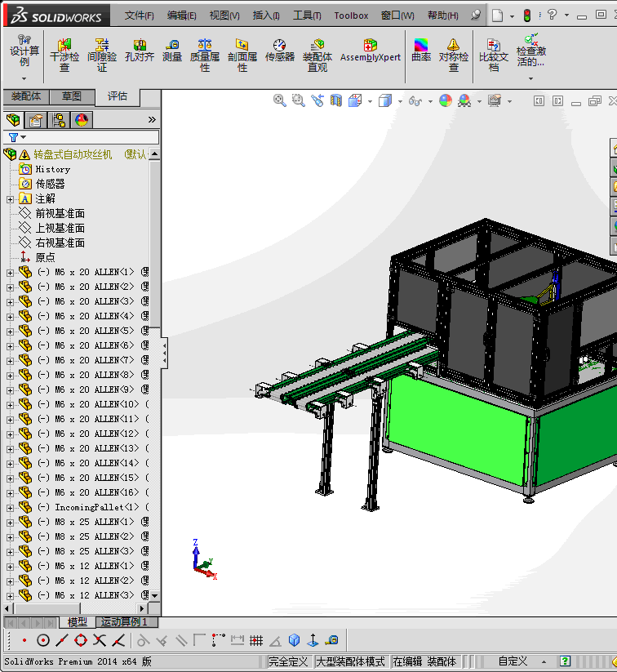Switch to the 草图 tab
Screen dimensions: 617x672
pyautogui.click(x=72, y=96)
